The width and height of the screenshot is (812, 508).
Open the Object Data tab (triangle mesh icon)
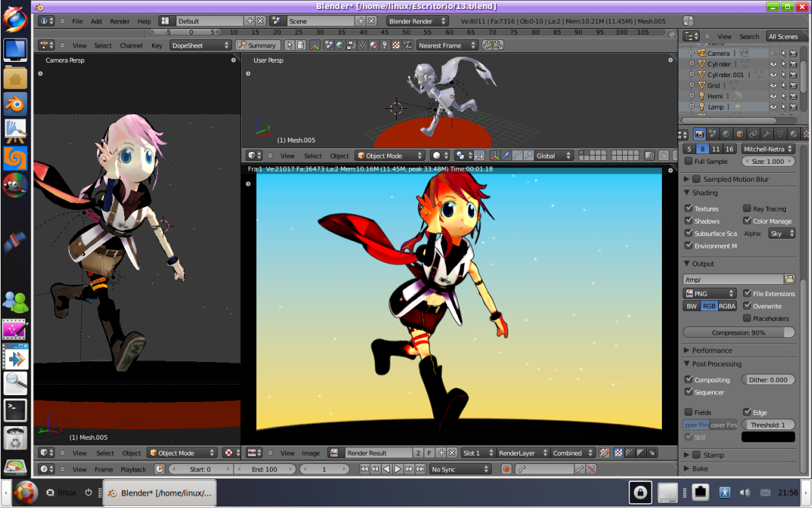click(780, 134)
